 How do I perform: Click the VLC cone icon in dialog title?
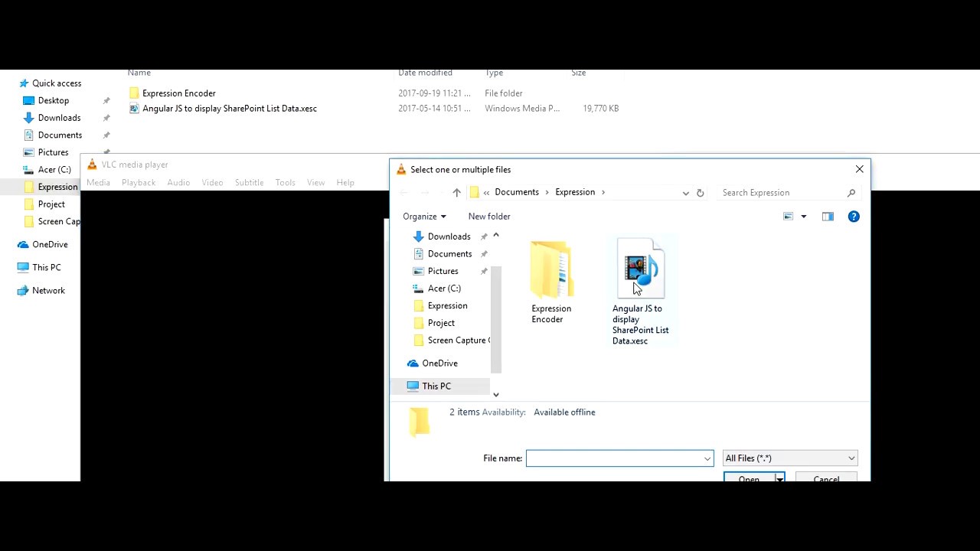tap(401, 169)
